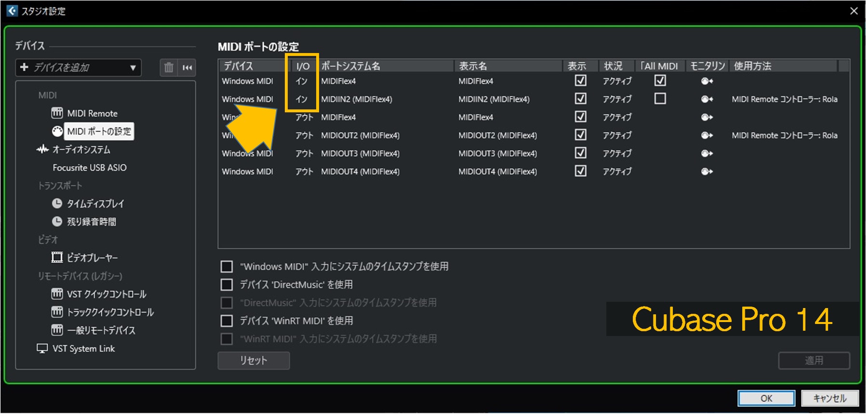Click the monitoring icon in the MIDIFlex4 input row
868x417 pixels.
coord(707,81)
